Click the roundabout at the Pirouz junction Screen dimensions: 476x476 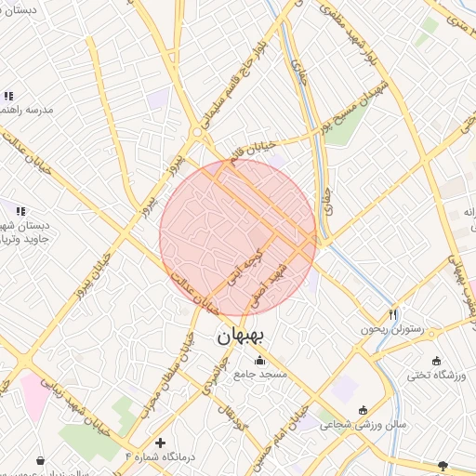click(197, 132)
